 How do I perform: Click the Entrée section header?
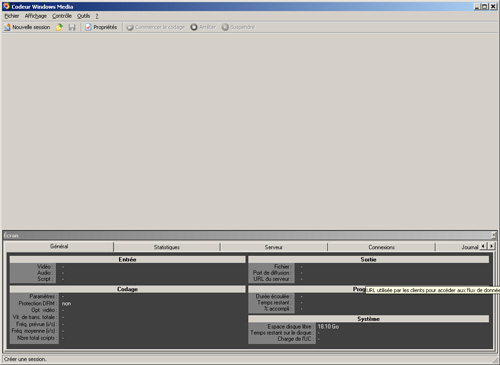[127, 260]
